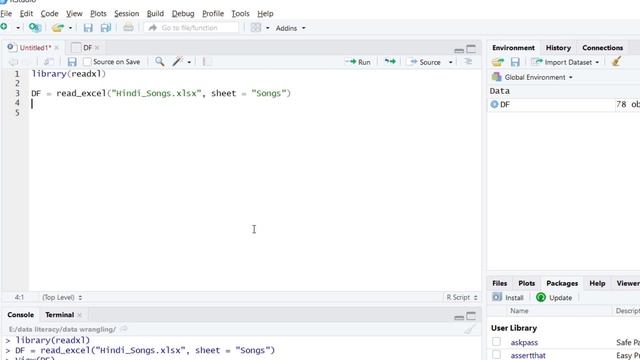The width and height of the screenshot is (640, 360).
Task: Open the Plots pane tab
Action: tap(527, 283)
